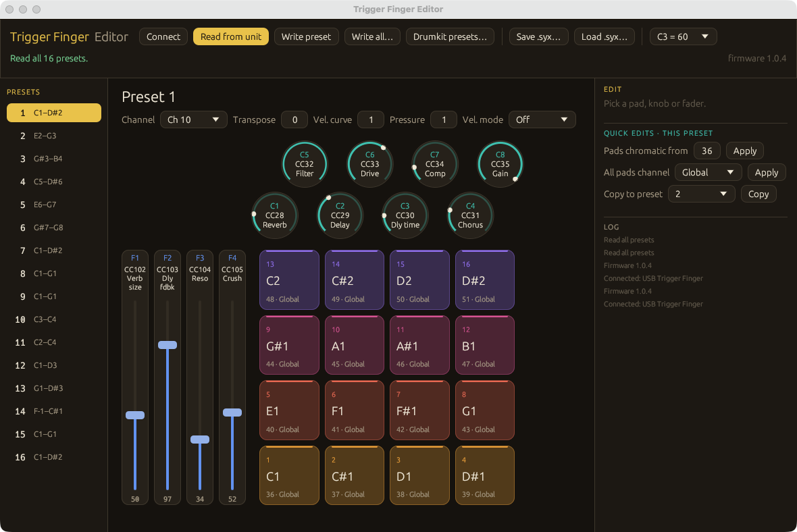The image size is (797, 532).
Task: Apply the All pads channel setting
Action: point(767,172)
